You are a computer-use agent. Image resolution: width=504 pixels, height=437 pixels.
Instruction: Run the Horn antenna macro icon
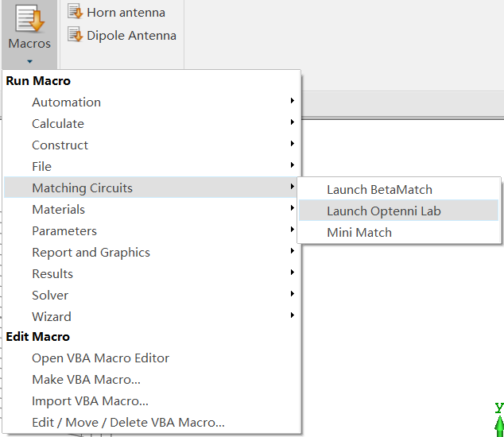[x=76, y=12]
